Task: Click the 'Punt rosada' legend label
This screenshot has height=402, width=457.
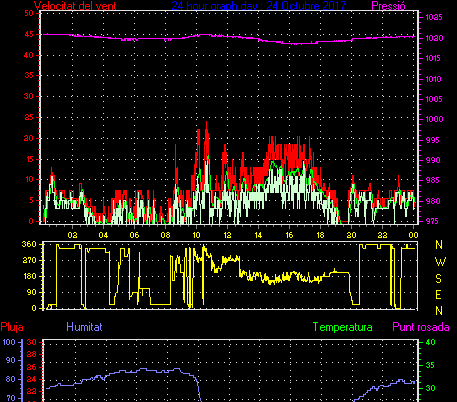Action: [421, 327]
